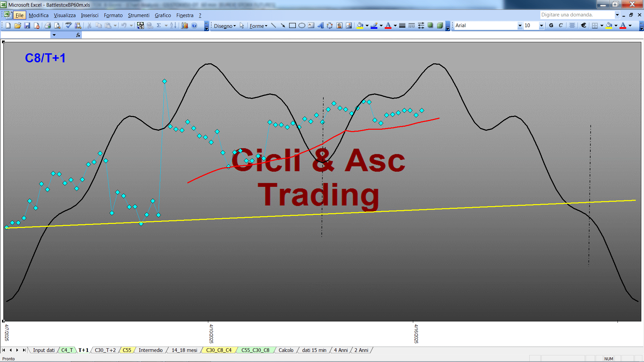Apply the yellow drawing fill color swatch
Image resolution: width=644 pixels, height=362 pixels.
pyautogui.click(x=360, y=25)
